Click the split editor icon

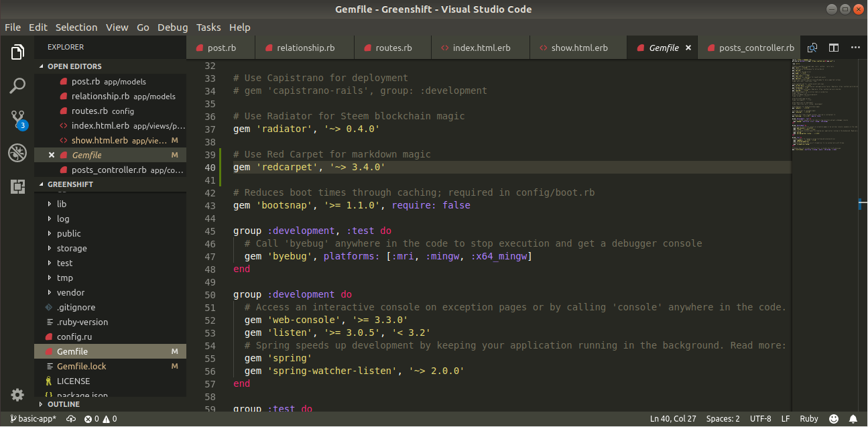[x=834, y=48]
